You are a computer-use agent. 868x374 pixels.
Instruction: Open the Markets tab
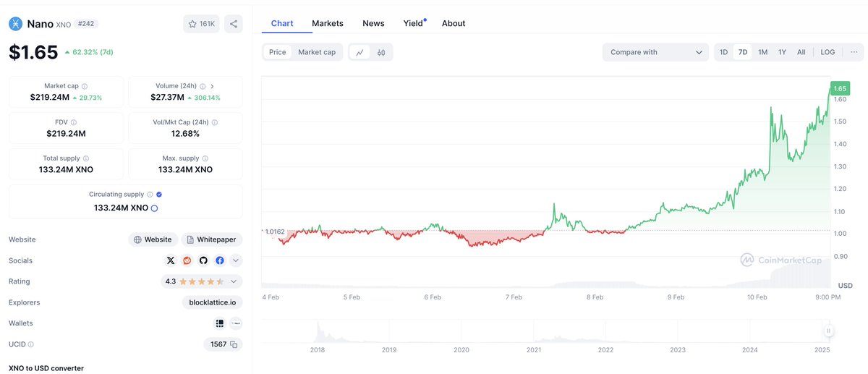click(x=328, y=23)
